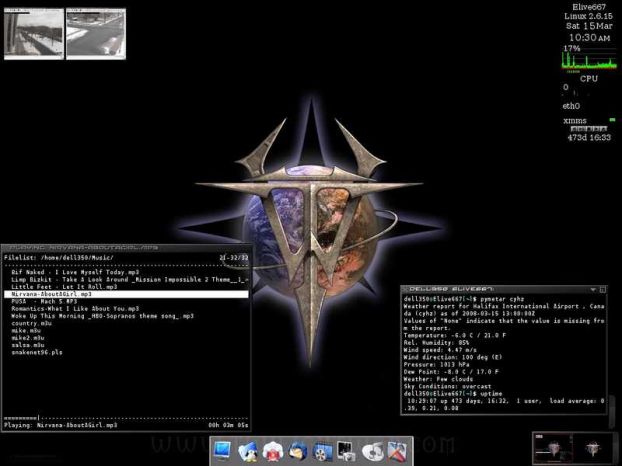Select 'Romantics-What I Like About You.mp3'
This screenshot has height=466, width=622.
(x=75, y=308)
